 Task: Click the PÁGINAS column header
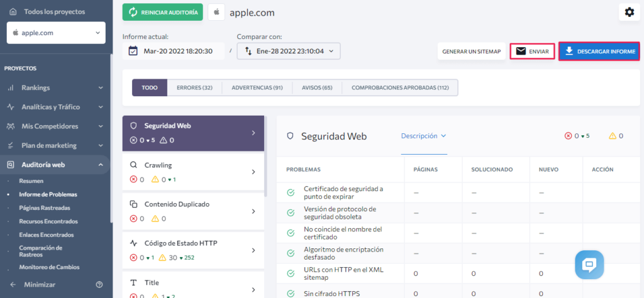[426, 169]
